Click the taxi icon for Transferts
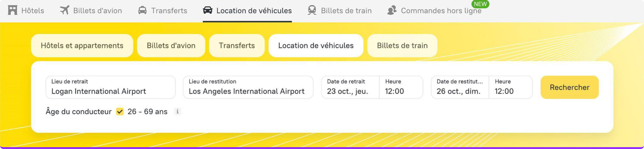Viewport: 644px width, 149px height. [x=142, y=10]
